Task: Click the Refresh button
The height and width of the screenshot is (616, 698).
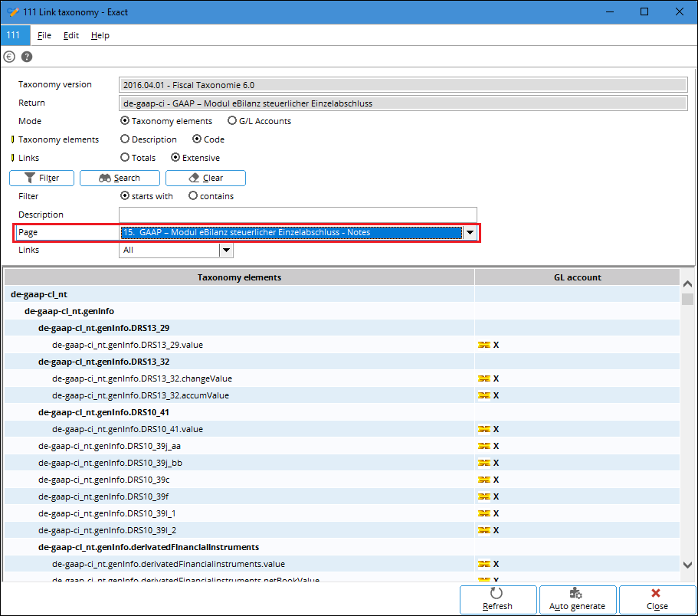Action: 498,600
